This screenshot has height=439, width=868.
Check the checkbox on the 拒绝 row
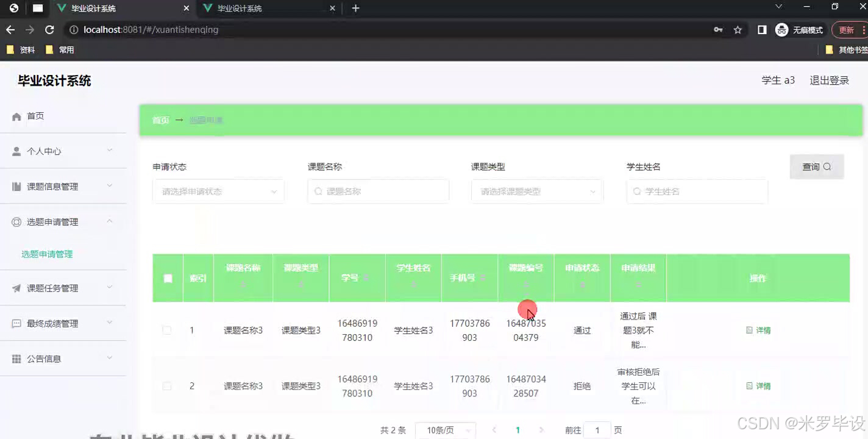click(166, 385)
